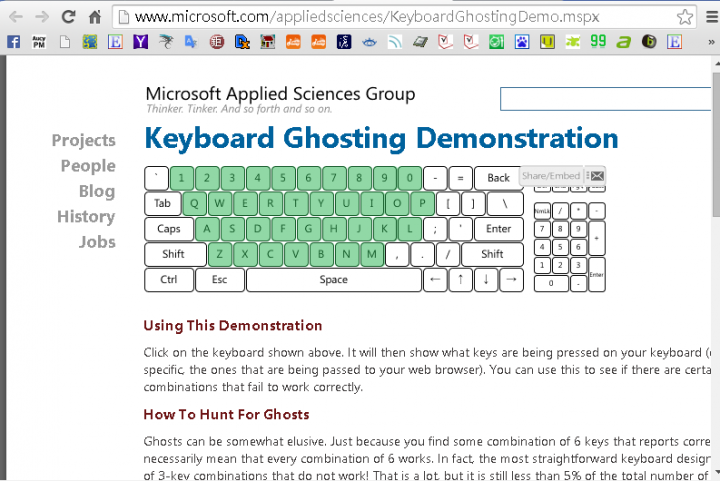Viewport: 720px width, 481px height.
Task: Open the Aucy PM bookmark
Action: click(x=39, y=42)
